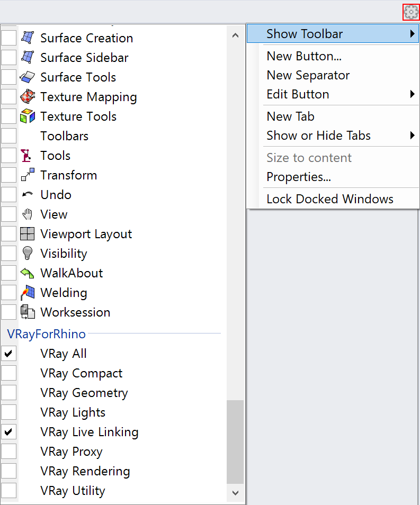Click the WalkAbout arrow icon

click(x=28, y=273)
